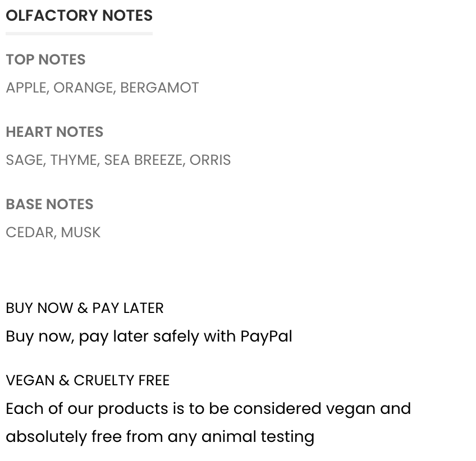Image resolution: width=476 pixels, height=461 pixels.
Task: Click the BUY NOW & PAY LATER heading
Action: (x=85, y=308)
